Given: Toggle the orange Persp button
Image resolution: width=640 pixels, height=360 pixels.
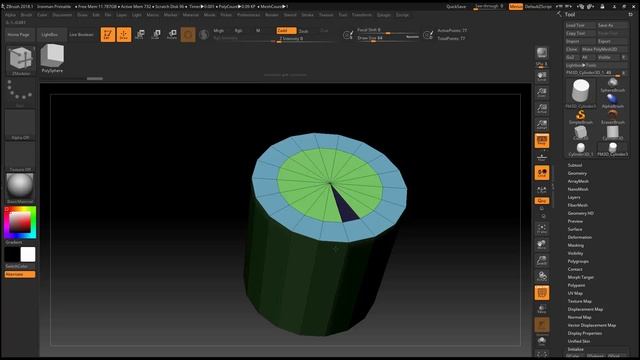Looking at the screenshot, I should pyautogui.click(x=542, y=141).
